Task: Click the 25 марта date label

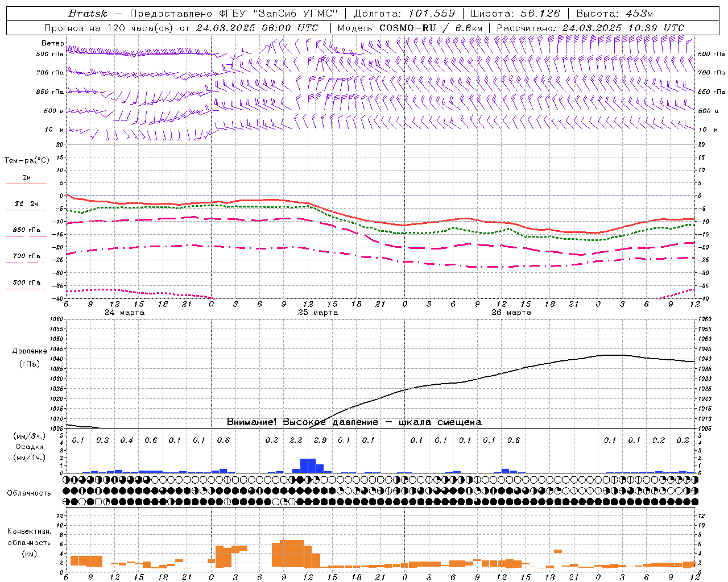Action: 318,313
